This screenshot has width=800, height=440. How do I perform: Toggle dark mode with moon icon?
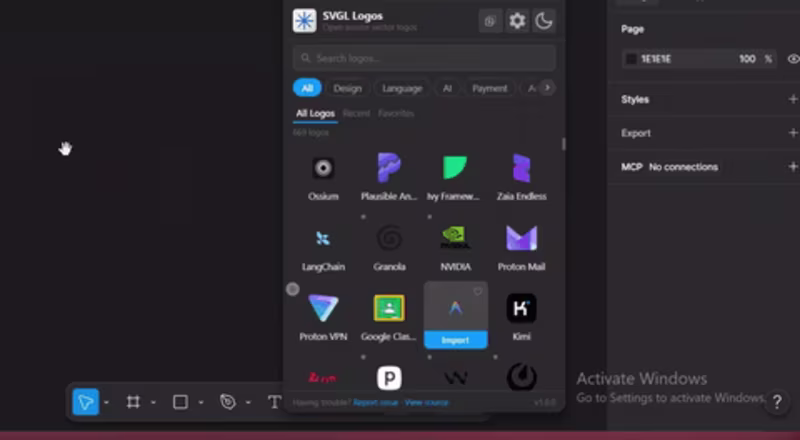[544, 21]
